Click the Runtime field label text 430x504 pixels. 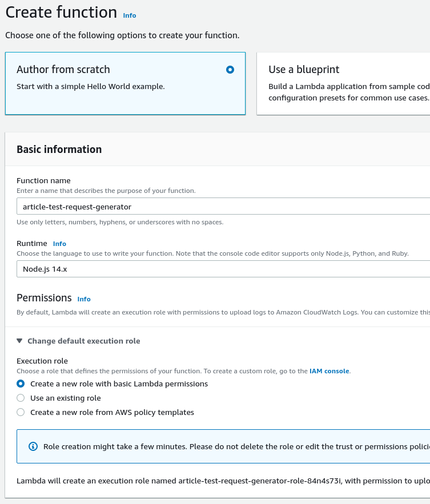pyautogui.click(x=32, y=243)
